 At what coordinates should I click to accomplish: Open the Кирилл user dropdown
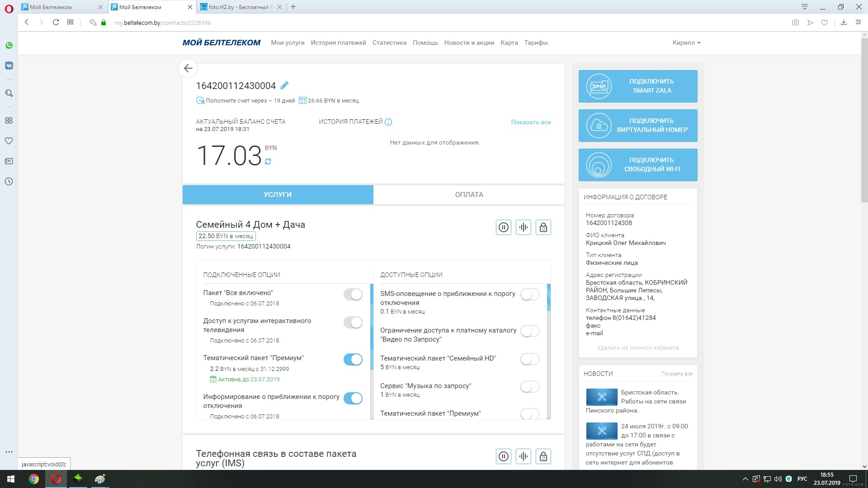(686, 42)
